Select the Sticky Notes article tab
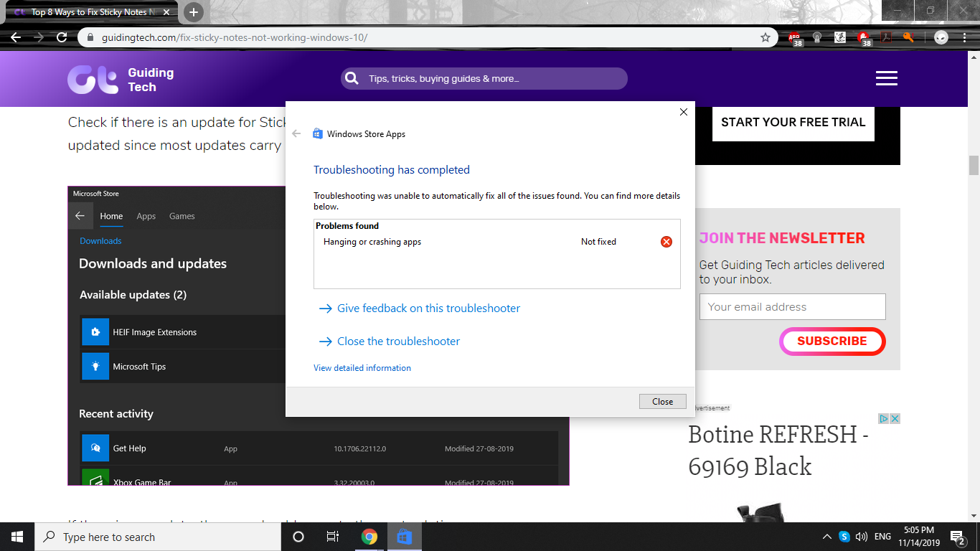Screen dimensions: 980x551 [x=90, y=12]
